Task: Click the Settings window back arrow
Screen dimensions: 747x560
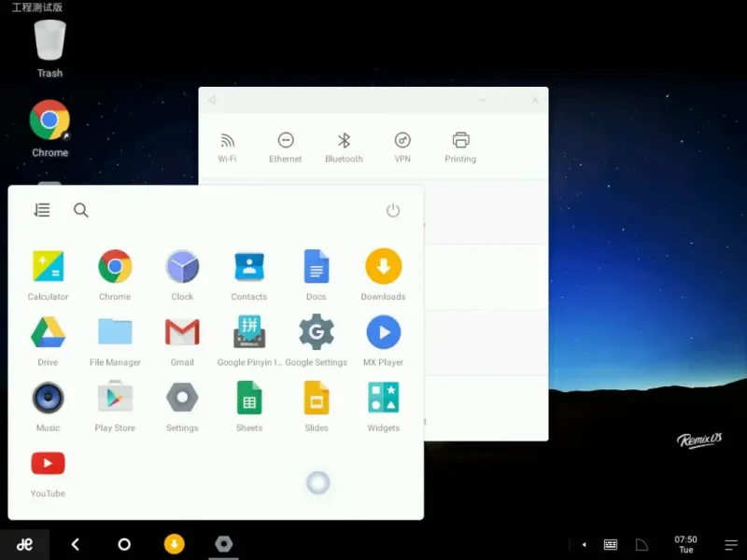Action: pos(212,100)
